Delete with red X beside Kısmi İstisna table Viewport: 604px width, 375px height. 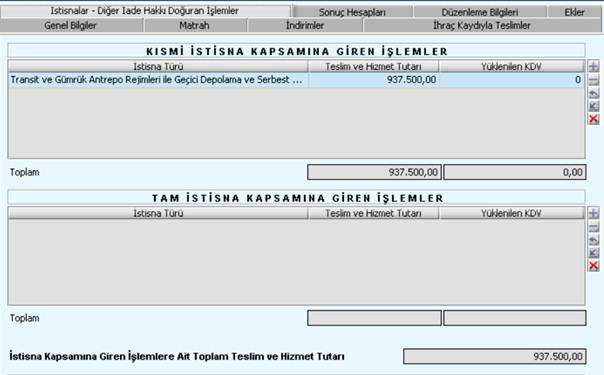594,119
